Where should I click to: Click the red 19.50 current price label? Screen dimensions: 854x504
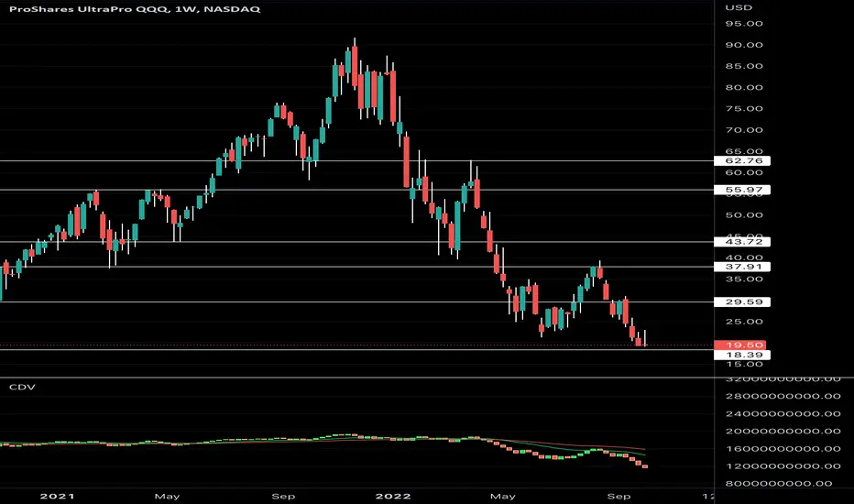tap(739, 345)
